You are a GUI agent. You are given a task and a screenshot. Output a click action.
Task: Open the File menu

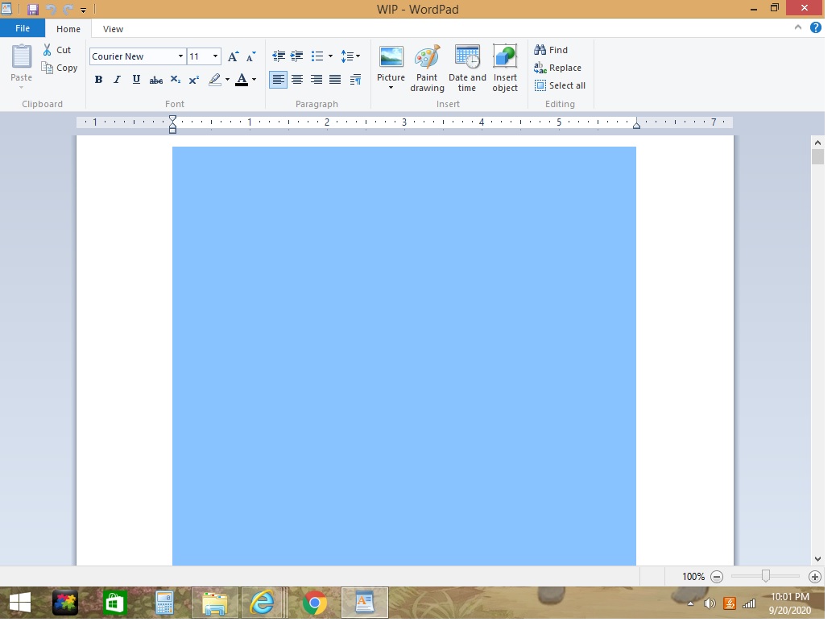click(x=23, y=29)
